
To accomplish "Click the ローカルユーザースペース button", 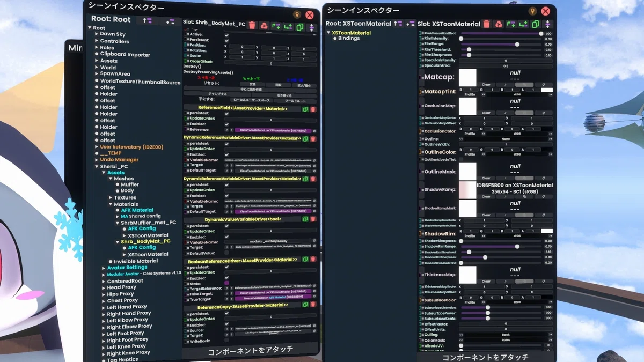I will tap(251, 100).
